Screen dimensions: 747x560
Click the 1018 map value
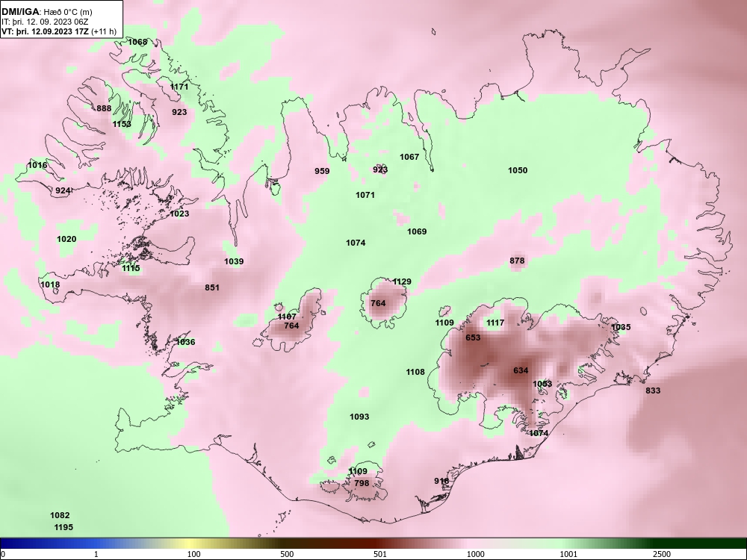(x=50, y=284)
